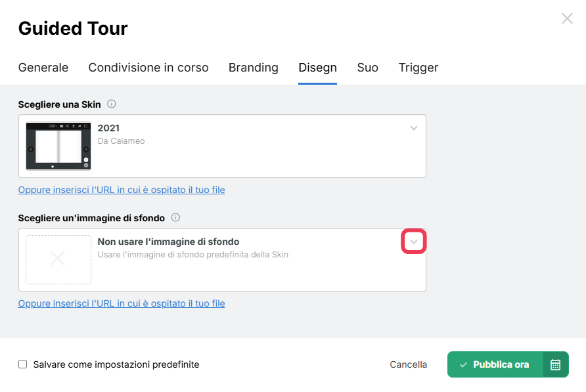This screenshot has width=586, height=392.
Task: Click the URL link below background image selector
Action: tap(122, 303)
